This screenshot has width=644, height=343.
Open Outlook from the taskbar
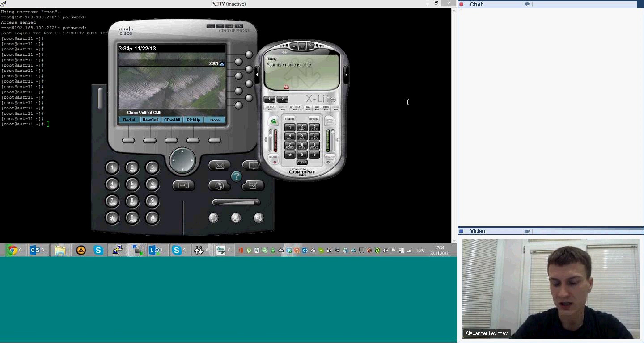[x=38, y=250]
